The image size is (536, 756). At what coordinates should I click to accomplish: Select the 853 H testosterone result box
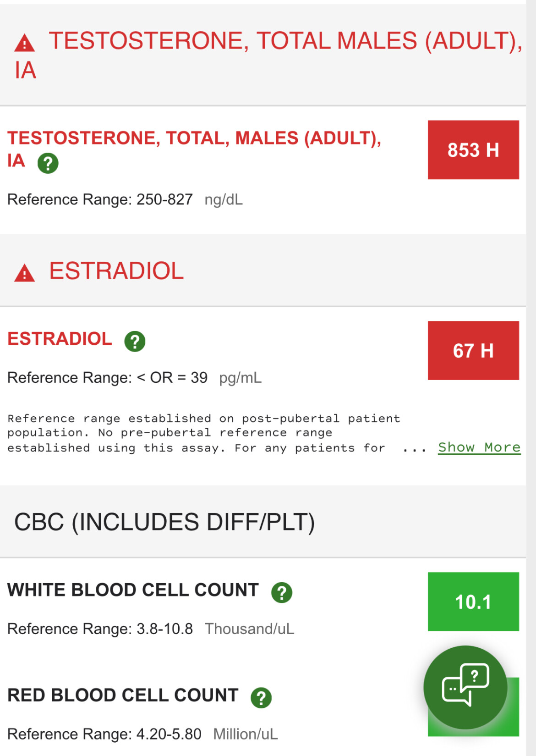(473, 150)
